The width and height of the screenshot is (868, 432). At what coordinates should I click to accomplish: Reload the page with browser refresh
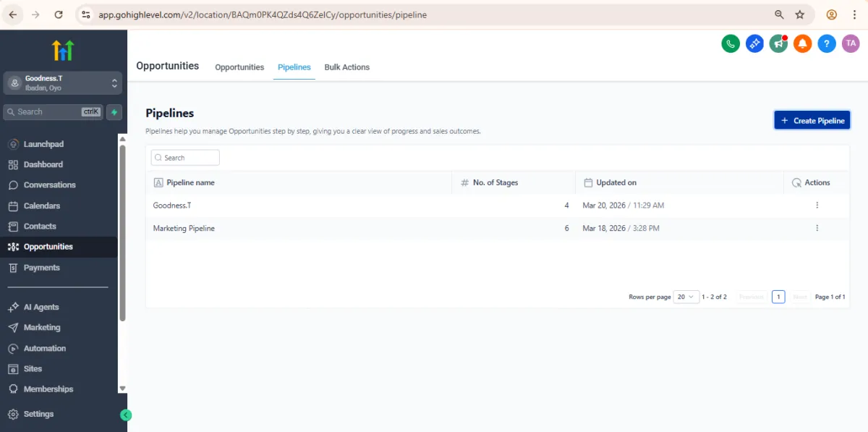point(59,14)
